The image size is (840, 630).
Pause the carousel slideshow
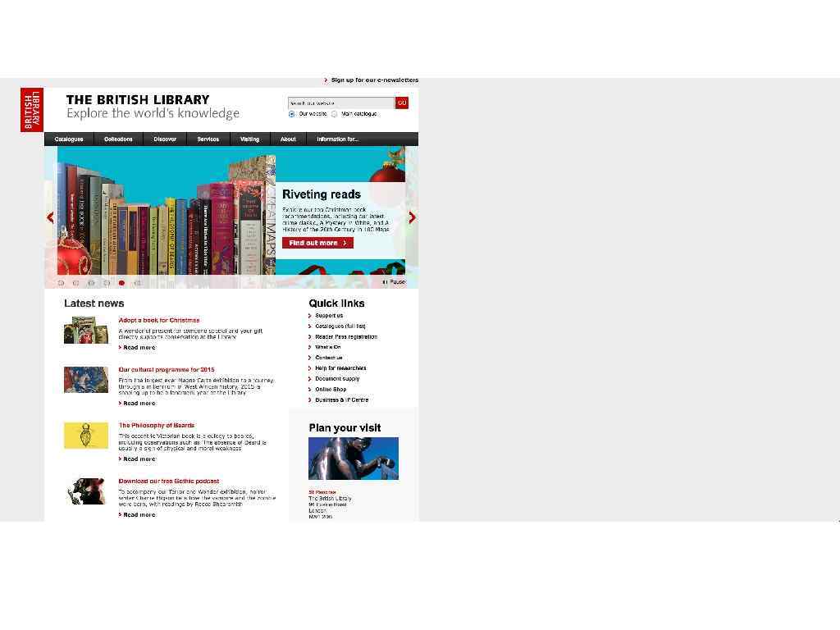395,282
